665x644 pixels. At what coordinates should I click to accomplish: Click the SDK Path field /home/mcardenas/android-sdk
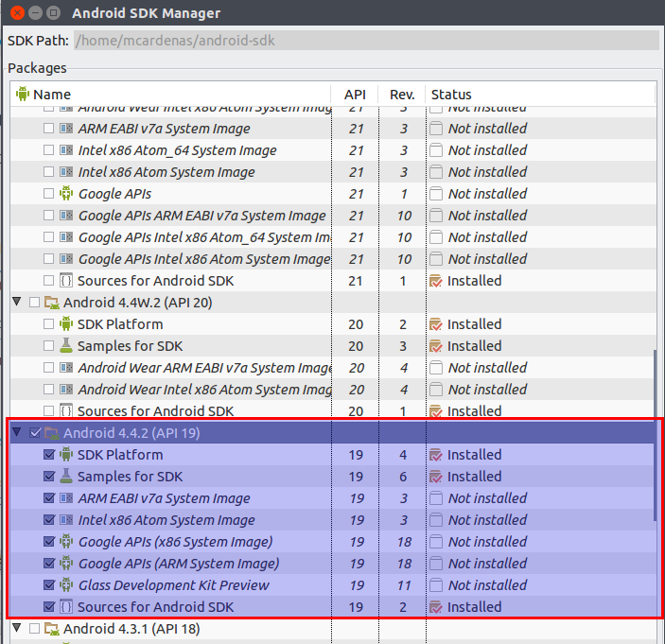(366, 41)
